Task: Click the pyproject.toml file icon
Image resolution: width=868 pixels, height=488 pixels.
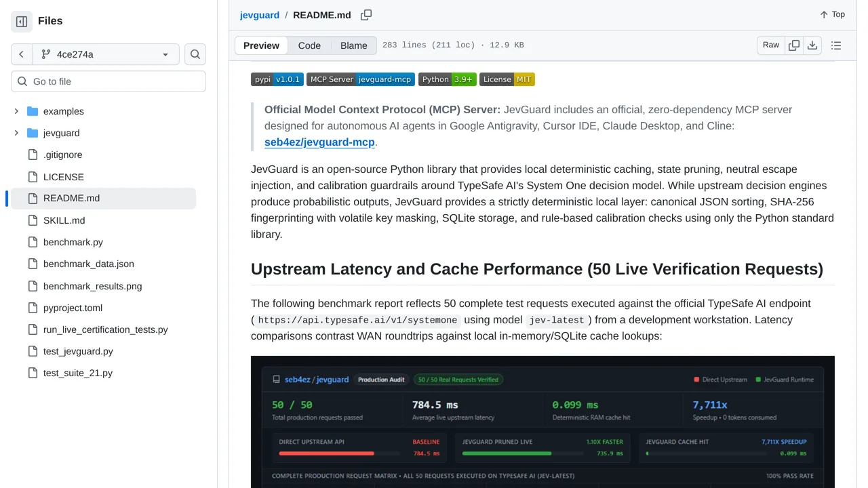Action: (33, 308)
